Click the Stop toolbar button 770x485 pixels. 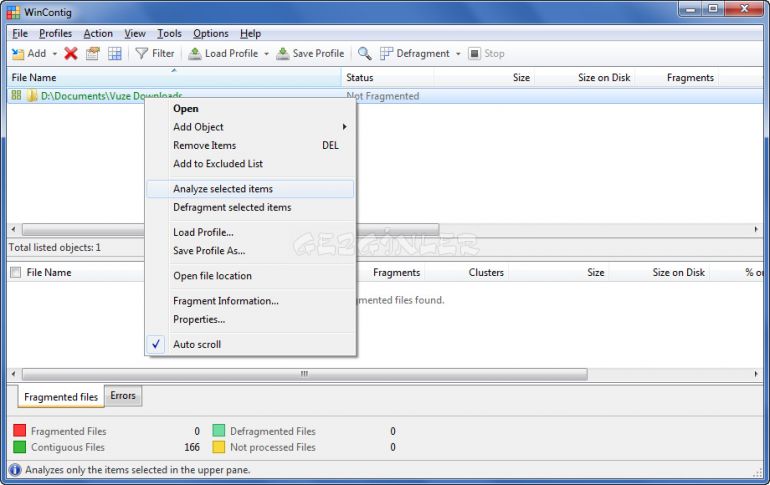tap(487, 54)
